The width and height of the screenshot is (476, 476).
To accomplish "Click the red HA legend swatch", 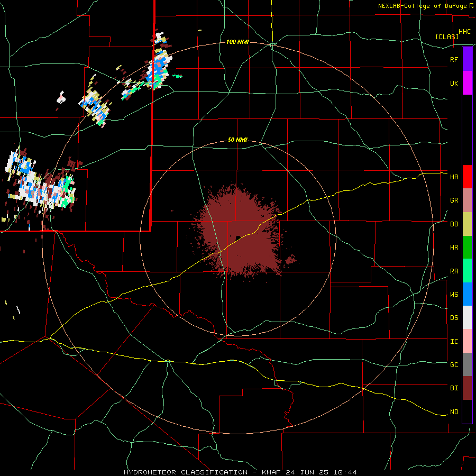I will (x=467, y=177).
